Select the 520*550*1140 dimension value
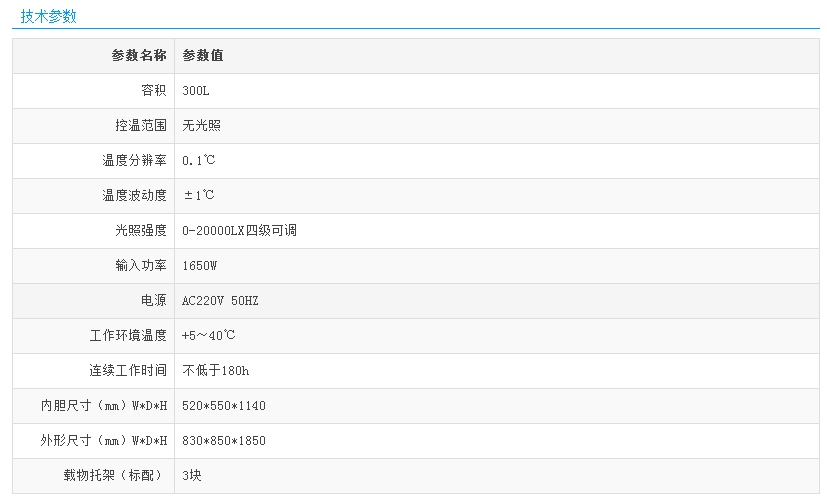This screenshot has width=827, height=497. click(x=224, y=406)
